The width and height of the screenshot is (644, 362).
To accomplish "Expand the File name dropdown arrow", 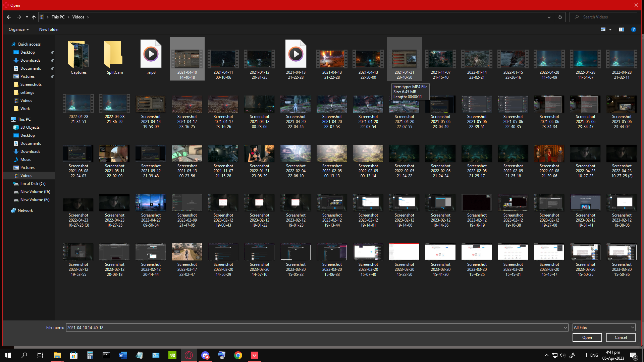I will click(x=565, y=327).
